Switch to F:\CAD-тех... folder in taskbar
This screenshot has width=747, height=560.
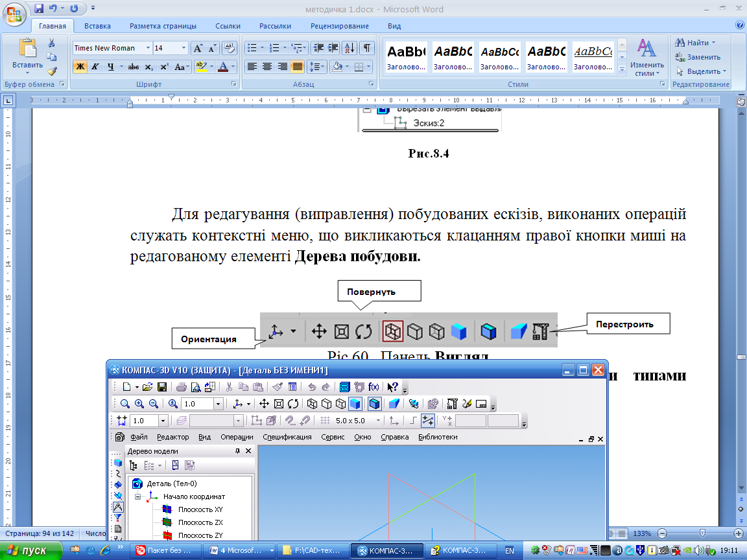pos(312,550)
